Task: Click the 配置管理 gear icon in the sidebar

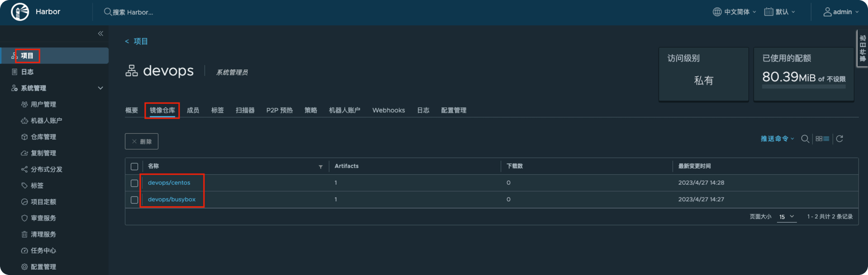Action: [x=24, y=267]
